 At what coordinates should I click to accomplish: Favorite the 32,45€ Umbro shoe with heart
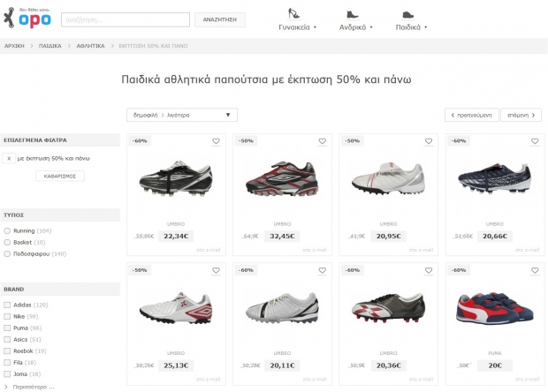323,141
